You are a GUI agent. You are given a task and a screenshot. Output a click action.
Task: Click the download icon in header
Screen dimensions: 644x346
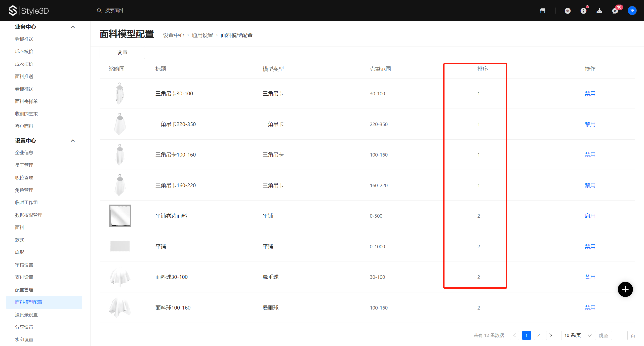pyautogui.click(x=599, y=11)
